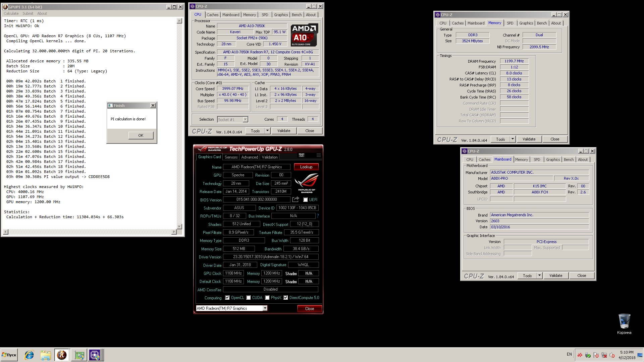This screenshot has height=362, width=644.
Task: Click the GPUPI vertical scrollbar up arrow
Action: (x=179, y=21)
